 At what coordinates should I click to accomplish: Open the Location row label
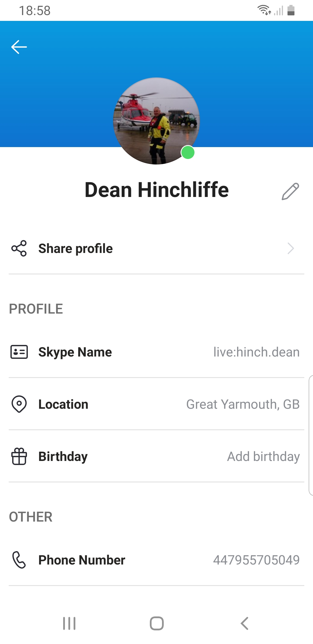click(x=63, y=404)
